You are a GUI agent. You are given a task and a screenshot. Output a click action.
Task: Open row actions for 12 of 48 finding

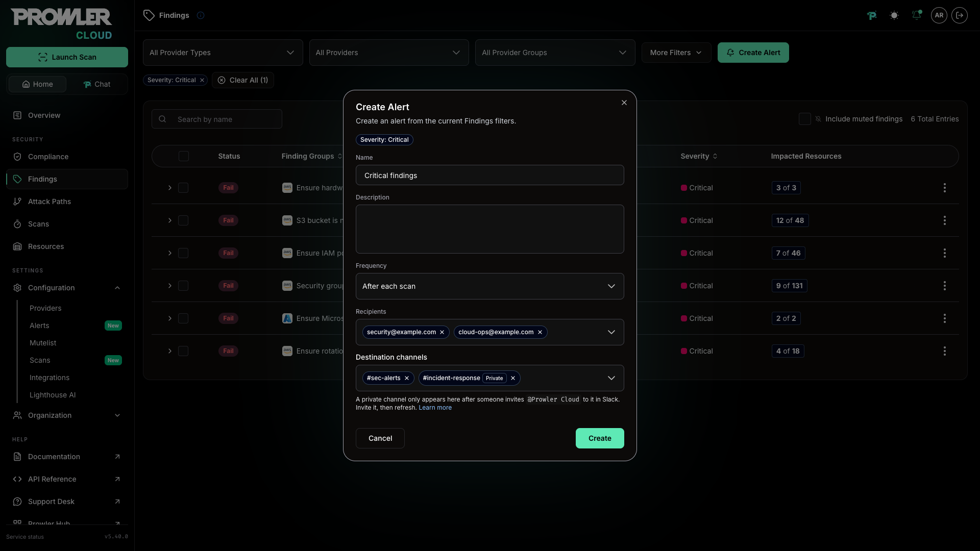coord(945,220)
